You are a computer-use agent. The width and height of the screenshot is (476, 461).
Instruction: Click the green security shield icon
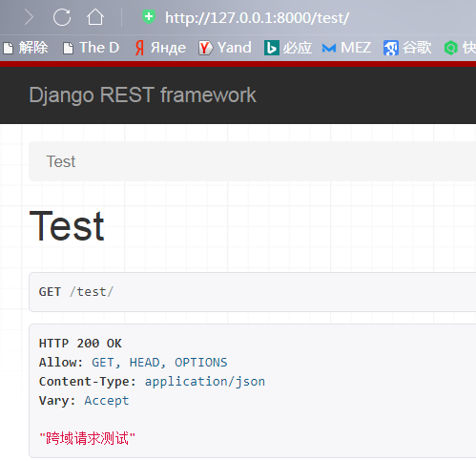tap(149, 16)
